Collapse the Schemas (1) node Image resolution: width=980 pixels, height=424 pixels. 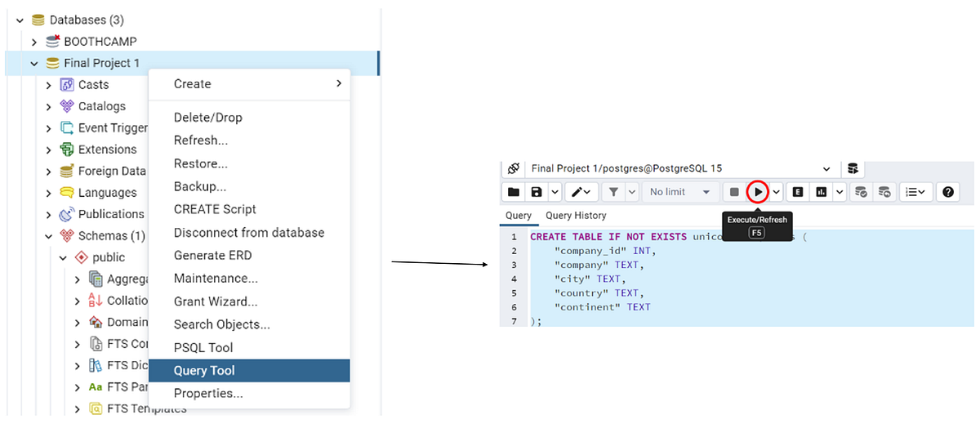coord(49,236)
